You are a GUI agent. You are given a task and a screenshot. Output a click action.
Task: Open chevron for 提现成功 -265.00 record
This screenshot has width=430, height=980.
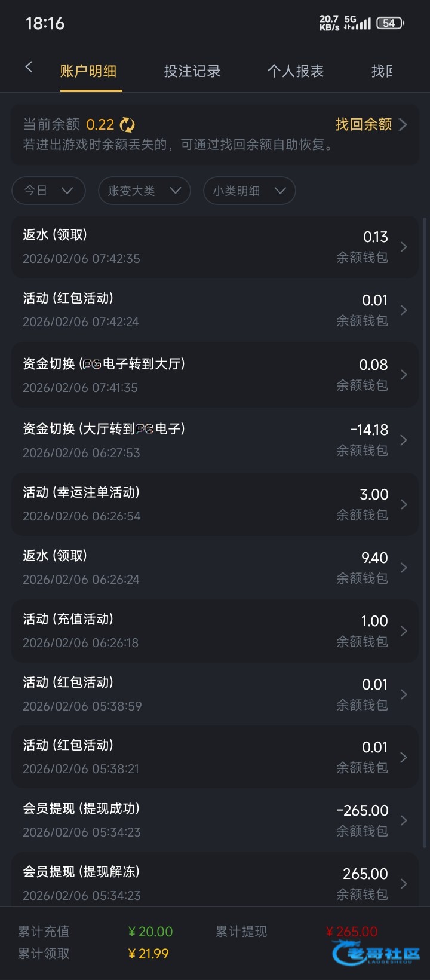coord(404,820)
